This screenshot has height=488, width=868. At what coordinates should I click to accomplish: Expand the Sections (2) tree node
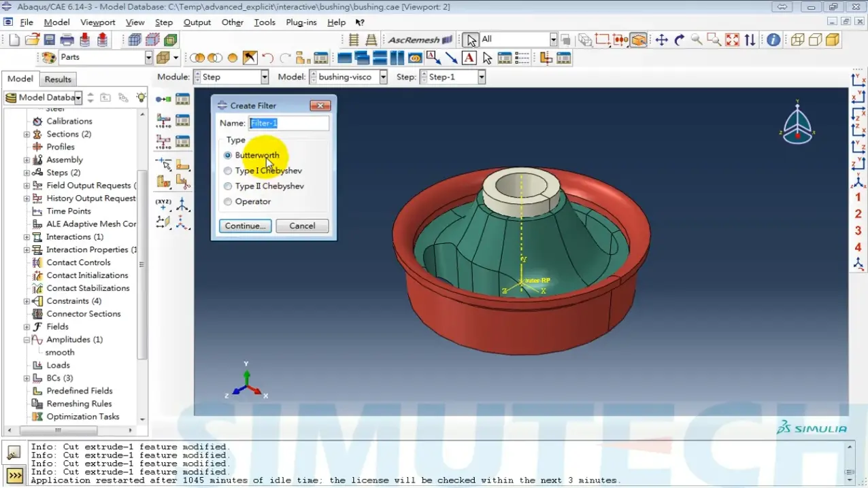(x=27, y=135)
